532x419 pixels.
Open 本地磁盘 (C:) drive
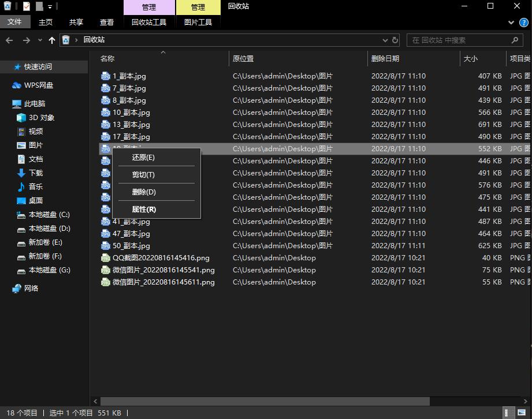tap(49, 215)
